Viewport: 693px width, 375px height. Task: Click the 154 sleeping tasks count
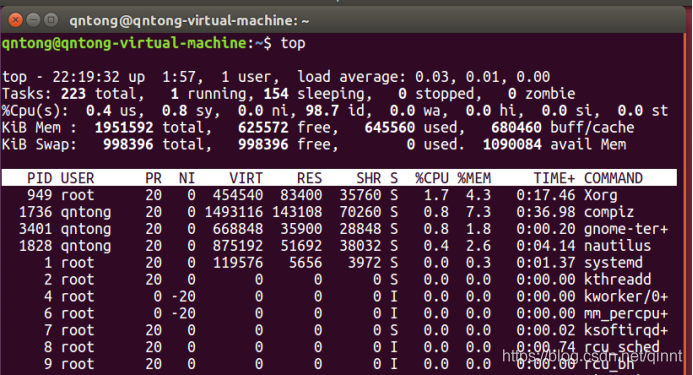pyautogui.click(x=276, y=94)
